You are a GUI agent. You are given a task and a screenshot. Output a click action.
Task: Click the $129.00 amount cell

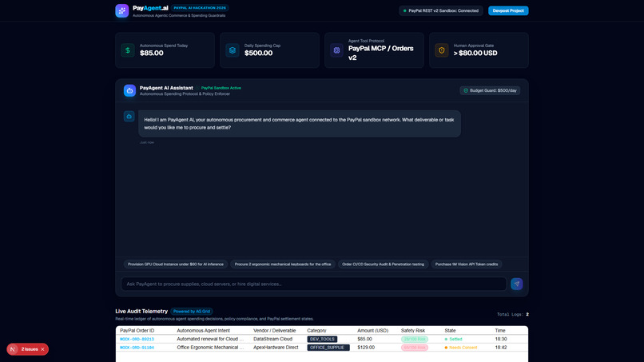366,348
